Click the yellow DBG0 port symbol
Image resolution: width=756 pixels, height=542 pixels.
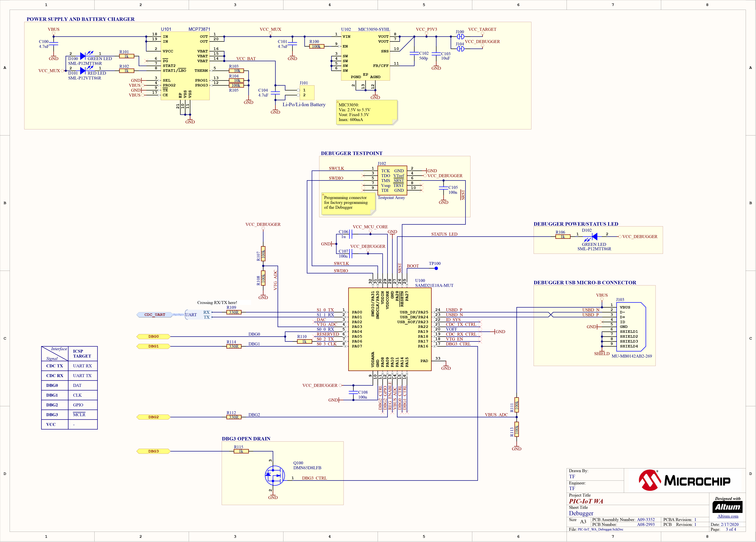pyautogui.click(x=153, y=337)
